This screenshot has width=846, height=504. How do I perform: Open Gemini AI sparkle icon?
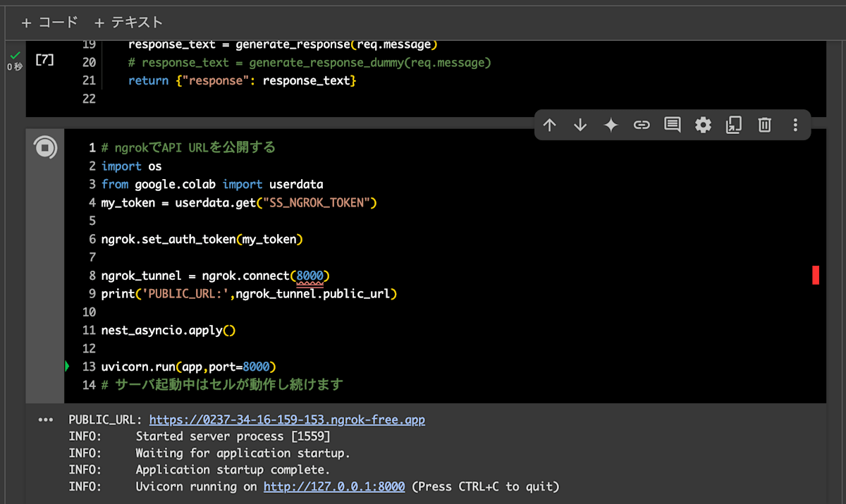(x=611, y=125)
